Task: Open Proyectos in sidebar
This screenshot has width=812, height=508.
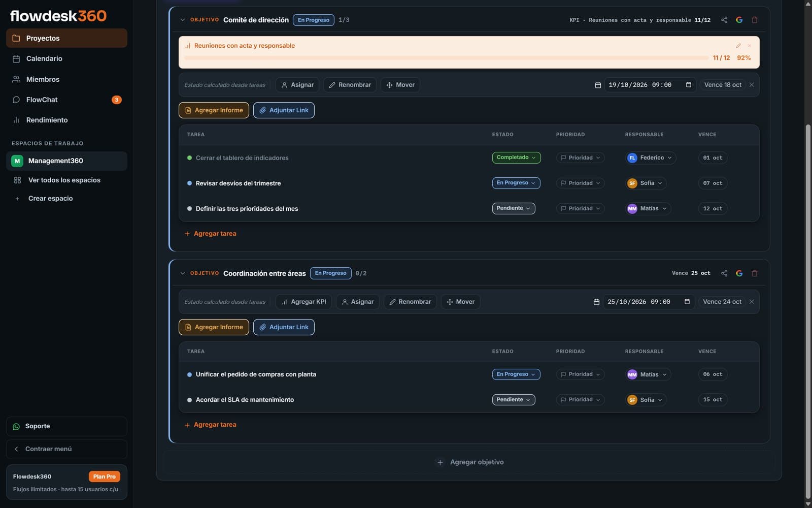Action: pyautogui.click(x=66, y=38)
